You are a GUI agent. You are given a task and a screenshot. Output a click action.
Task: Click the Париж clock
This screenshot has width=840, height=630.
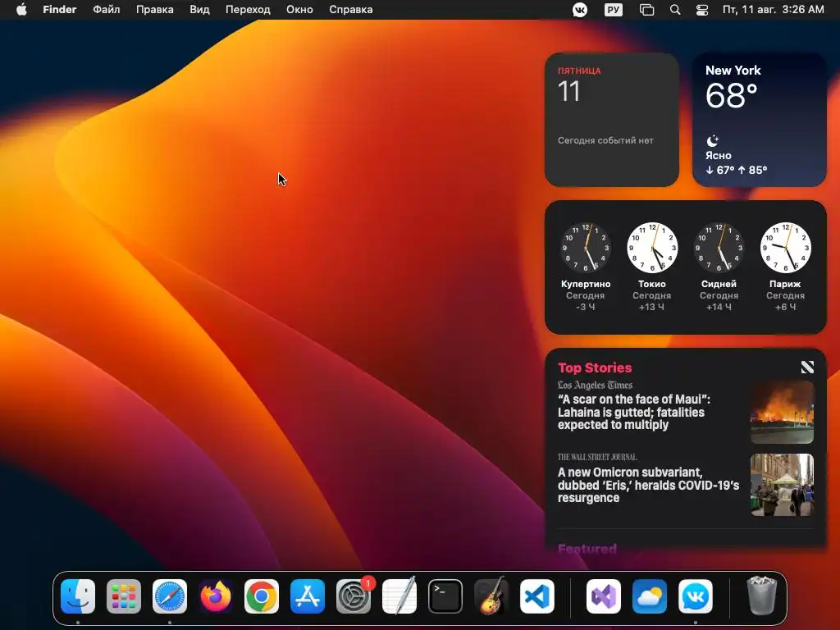(x=785, y=248)
